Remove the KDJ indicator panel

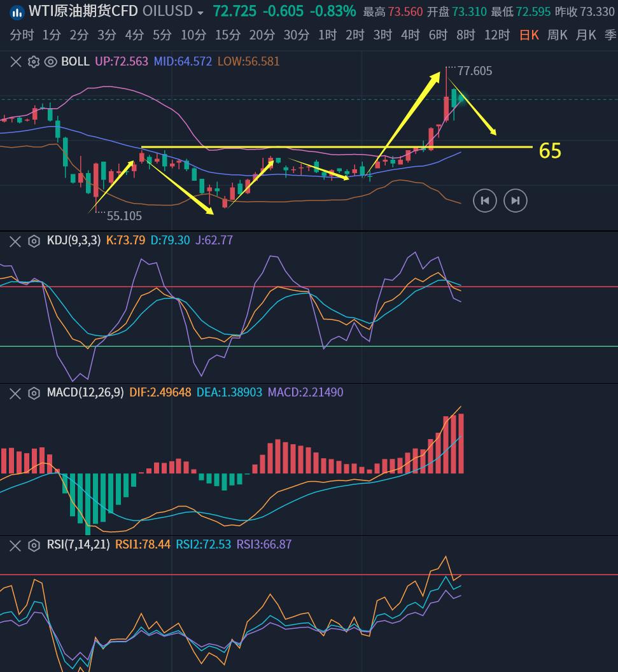click(16, 241)
